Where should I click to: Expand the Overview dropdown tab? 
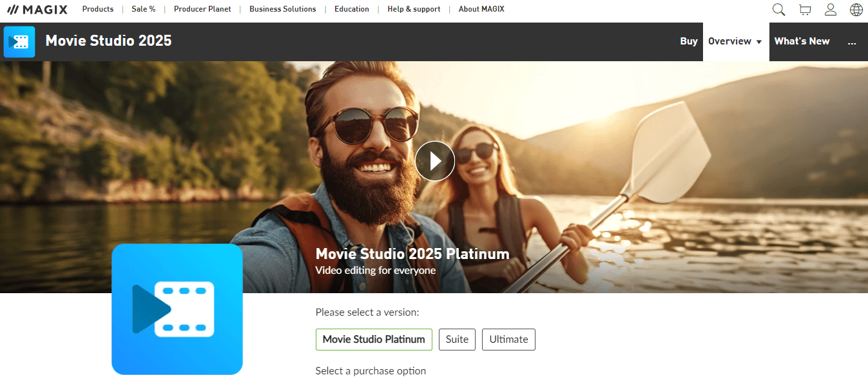coord(736,41)
